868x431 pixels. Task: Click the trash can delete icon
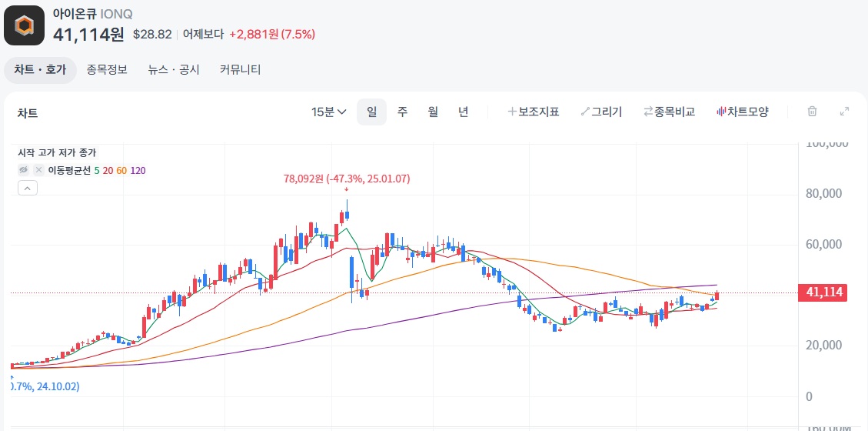812,112
